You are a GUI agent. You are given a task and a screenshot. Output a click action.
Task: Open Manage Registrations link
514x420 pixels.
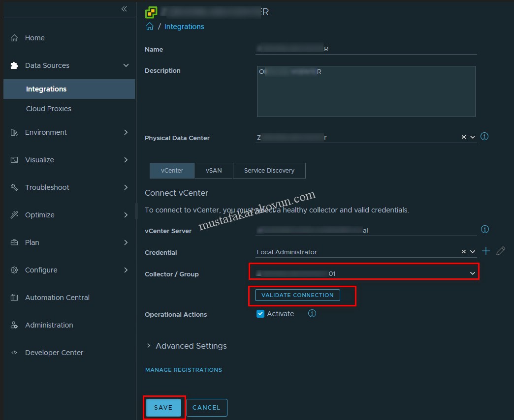(x=183, y=370)
